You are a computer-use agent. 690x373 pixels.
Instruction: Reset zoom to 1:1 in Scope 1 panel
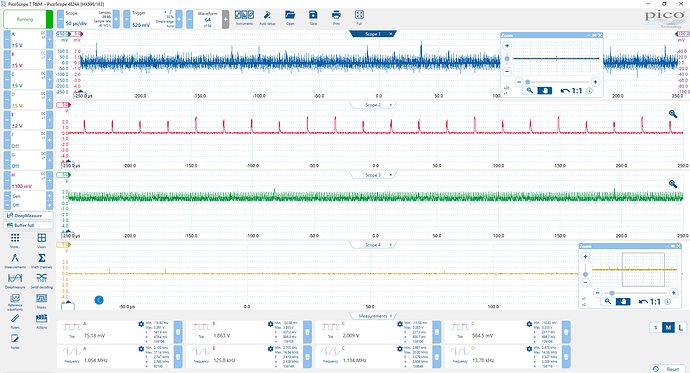tap(571, 91)
